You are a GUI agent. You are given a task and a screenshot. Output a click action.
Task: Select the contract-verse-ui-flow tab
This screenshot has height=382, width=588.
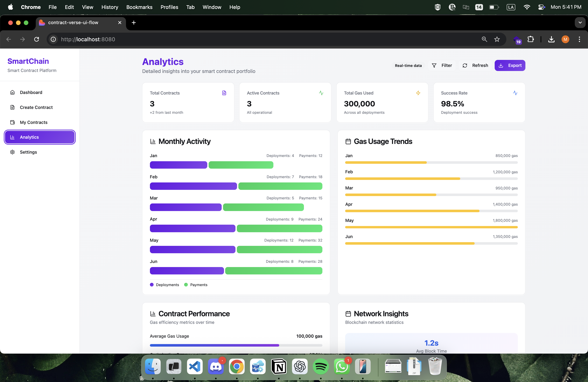73,23
